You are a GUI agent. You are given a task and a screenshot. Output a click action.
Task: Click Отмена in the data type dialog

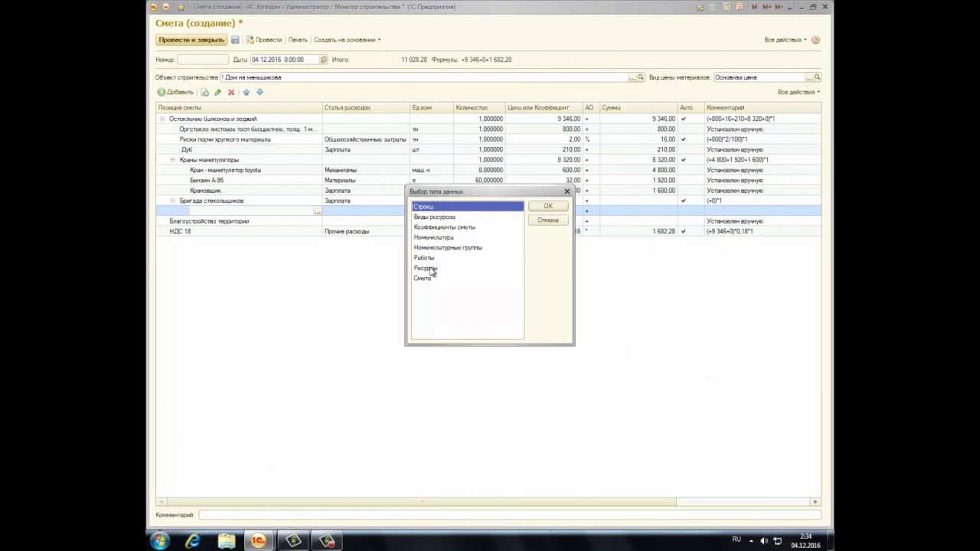548,220
